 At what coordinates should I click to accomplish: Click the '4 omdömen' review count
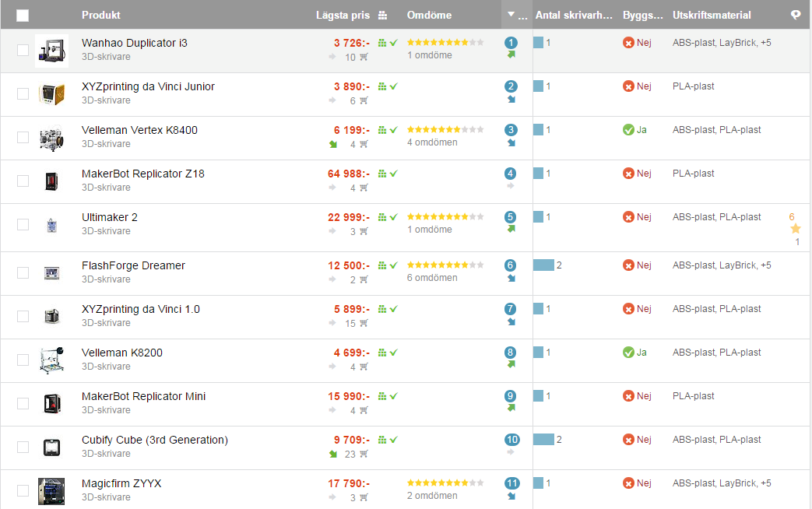432,142
